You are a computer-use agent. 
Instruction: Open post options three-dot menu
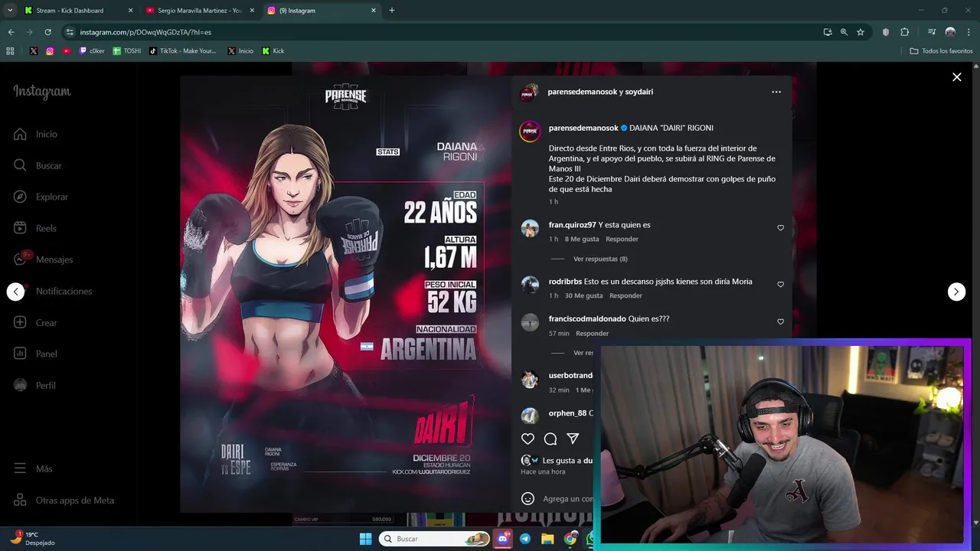coord(776,92)
